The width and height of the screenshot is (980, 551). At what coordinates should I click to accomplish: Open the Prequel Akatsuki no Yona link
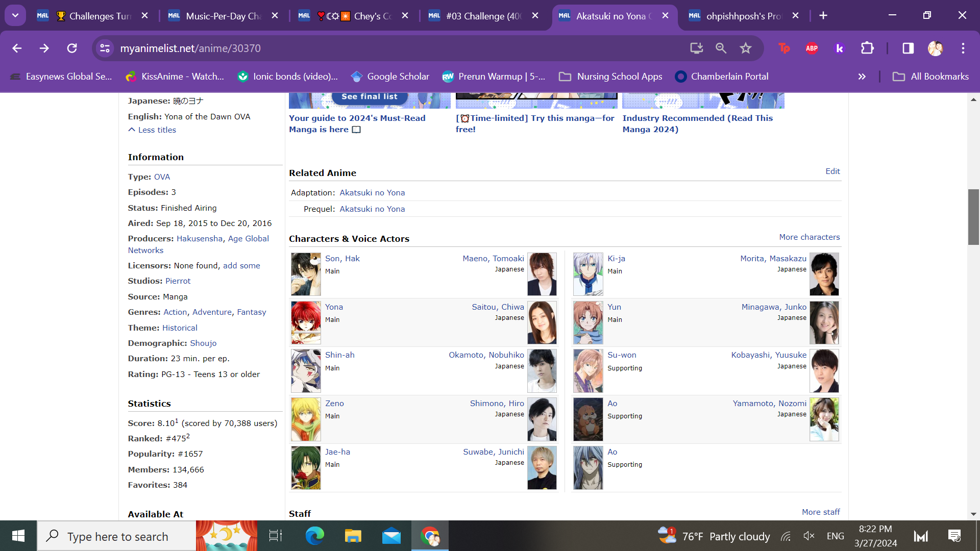(x=372, y=209)
